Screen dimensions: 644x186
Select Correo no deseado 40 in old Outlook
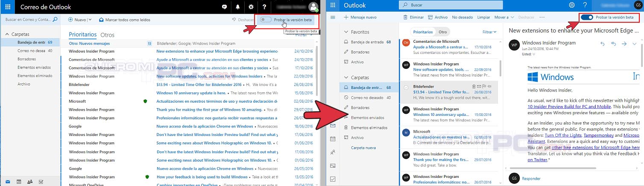coord(31,50)
